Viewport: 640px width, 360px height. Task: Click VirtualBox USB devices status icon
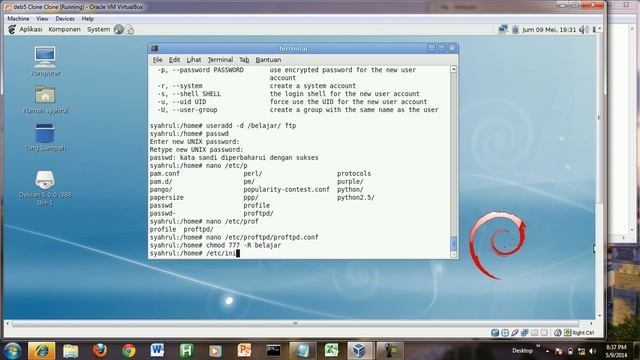point(514,333)
